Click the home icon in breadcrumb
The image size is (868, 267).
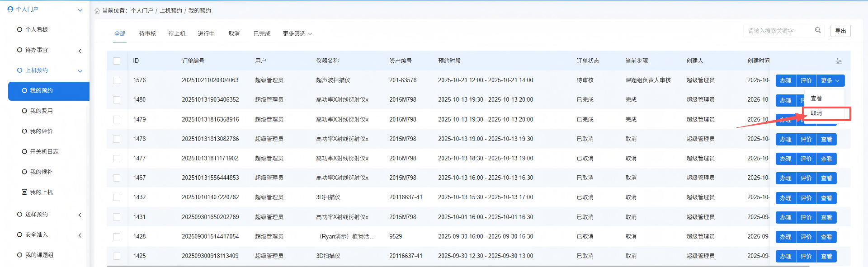[97, 11]
